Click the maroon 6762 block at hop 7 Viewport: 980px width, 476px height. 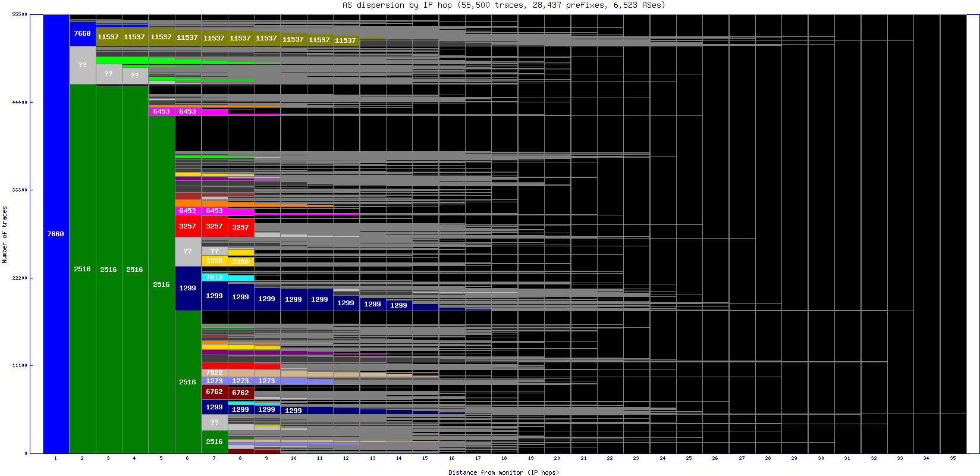pyautogui.click(x=215, y=392)
